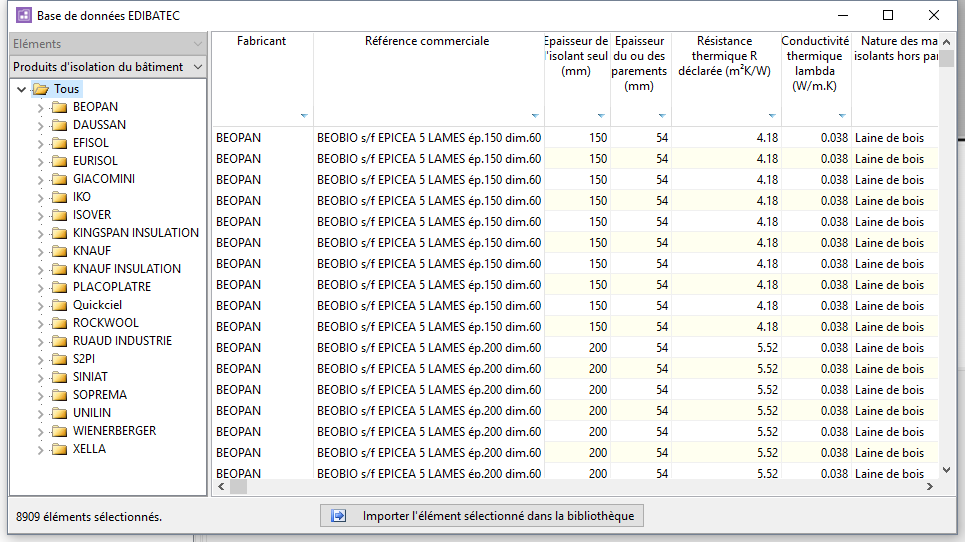
Task: Click Importer l'élément sélectionné dans la bibliothèque
Action: click(482, 516)
